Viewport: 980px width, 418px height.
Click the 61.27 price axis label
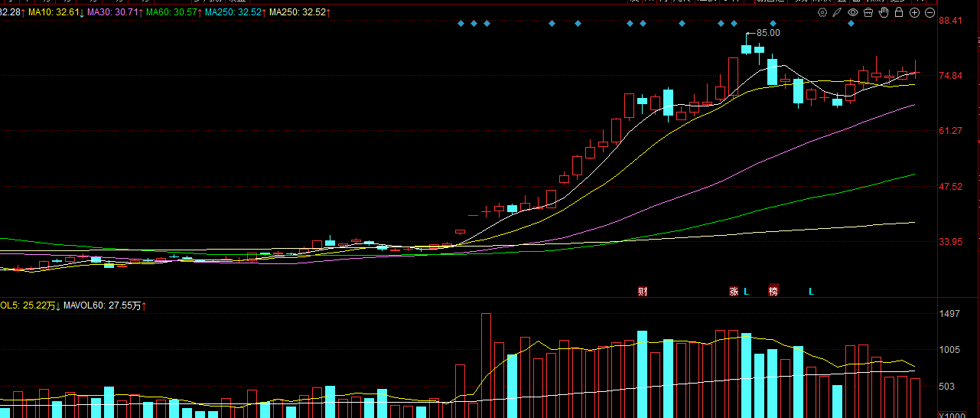click(950, 131)
